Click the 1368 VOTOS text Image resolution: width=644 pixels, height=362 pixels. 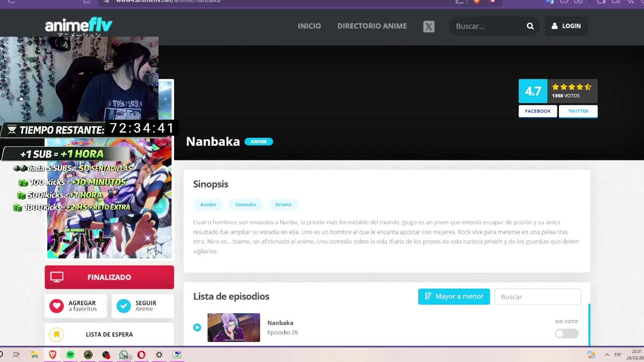click(566, 96)
